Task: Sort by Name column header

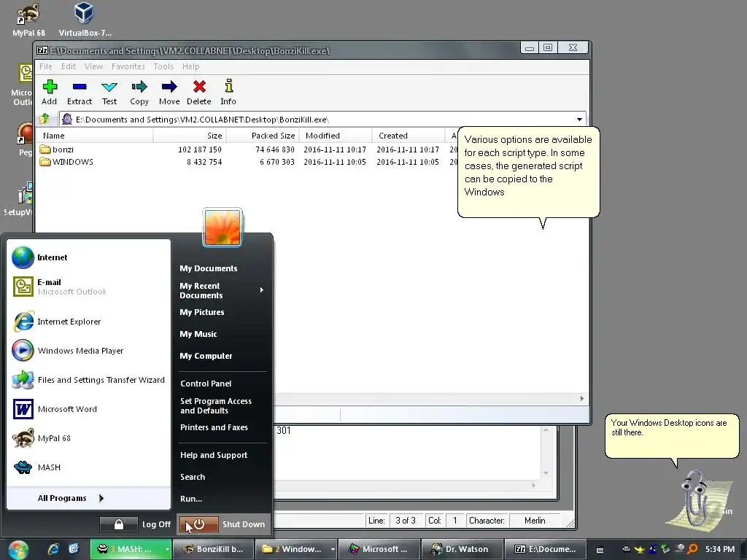Action: (95, 136)
